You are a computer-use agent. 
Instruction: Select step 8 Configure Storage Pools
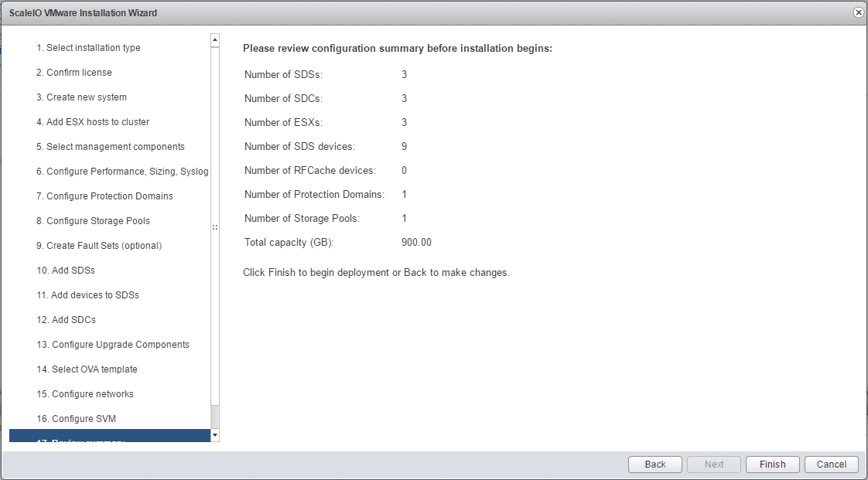point(93,220)
